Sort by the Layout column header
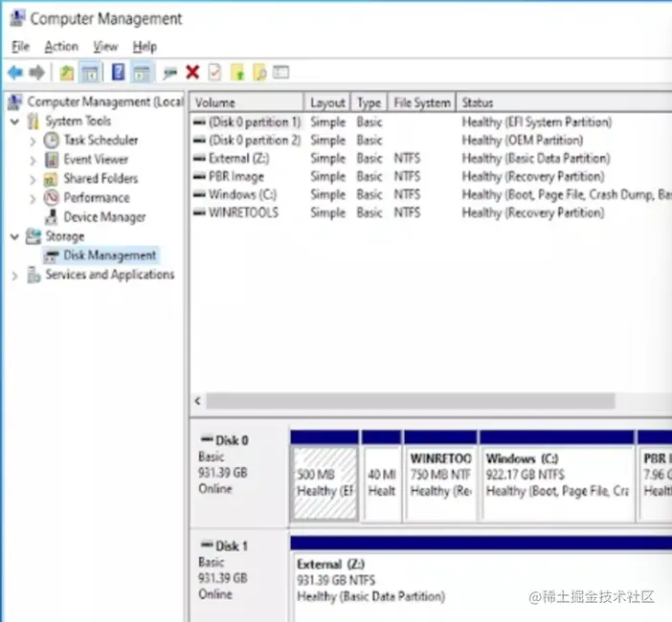 327,102
